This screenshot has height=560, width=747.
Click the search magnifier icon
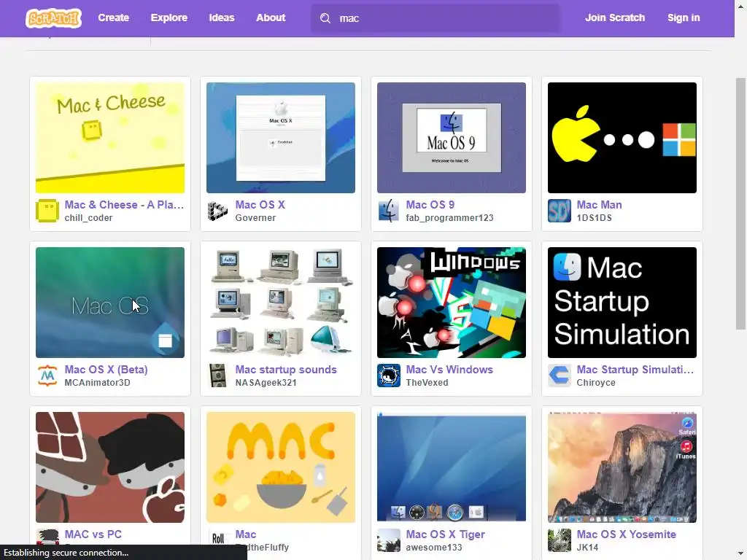pyautogui.click(x=325, y=18)
